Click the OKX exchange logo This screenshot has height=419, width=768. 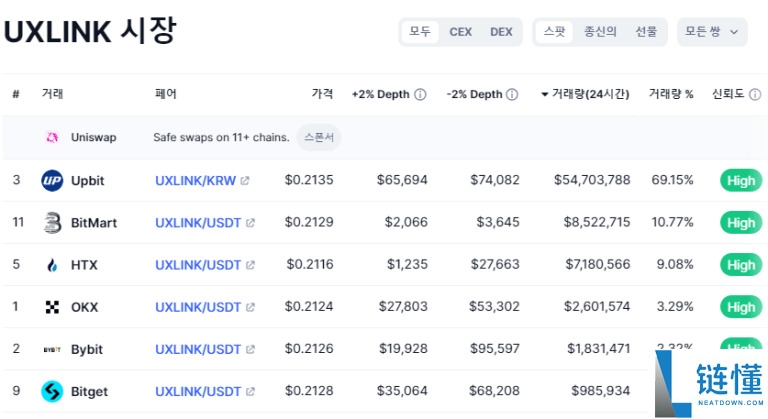(52, 307)
